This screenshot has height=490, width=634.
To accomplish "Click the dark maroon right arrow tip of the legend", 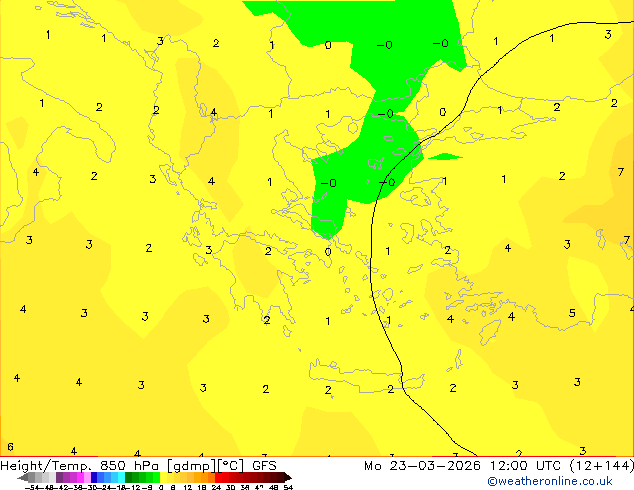I will 288,478.
